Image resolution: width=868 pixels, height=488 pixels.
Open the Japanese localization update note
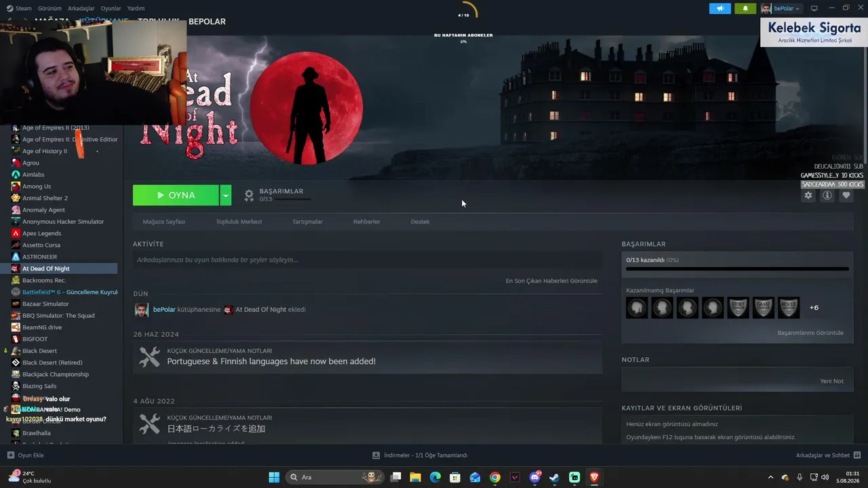click(368, 425)
